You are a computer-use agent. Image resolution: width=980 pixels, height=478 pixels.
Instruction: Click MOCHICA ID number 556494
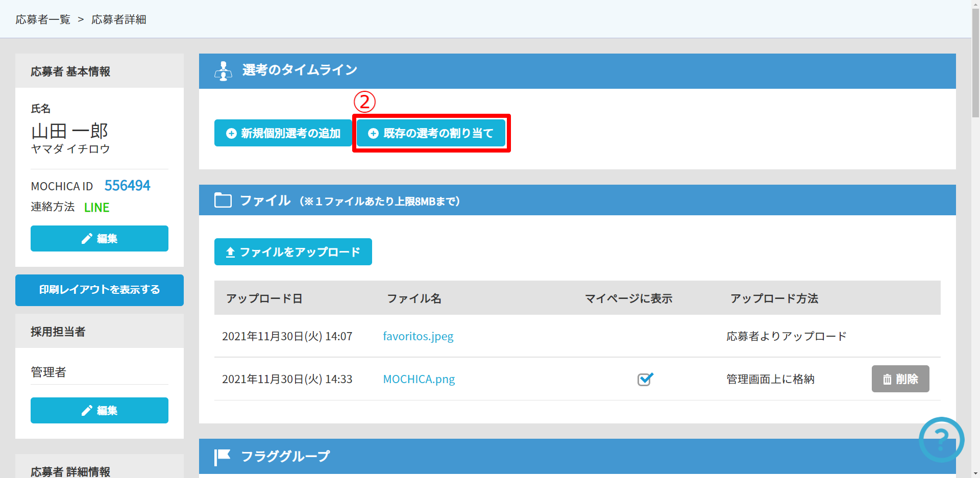pyautogui.click(x=127, y=186)
